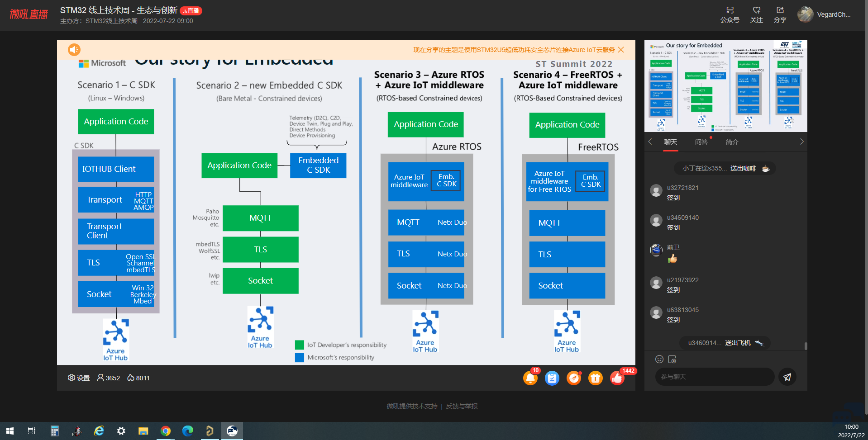
Task: Open the VegardCh user avatar
Action: tap(806, 14)
